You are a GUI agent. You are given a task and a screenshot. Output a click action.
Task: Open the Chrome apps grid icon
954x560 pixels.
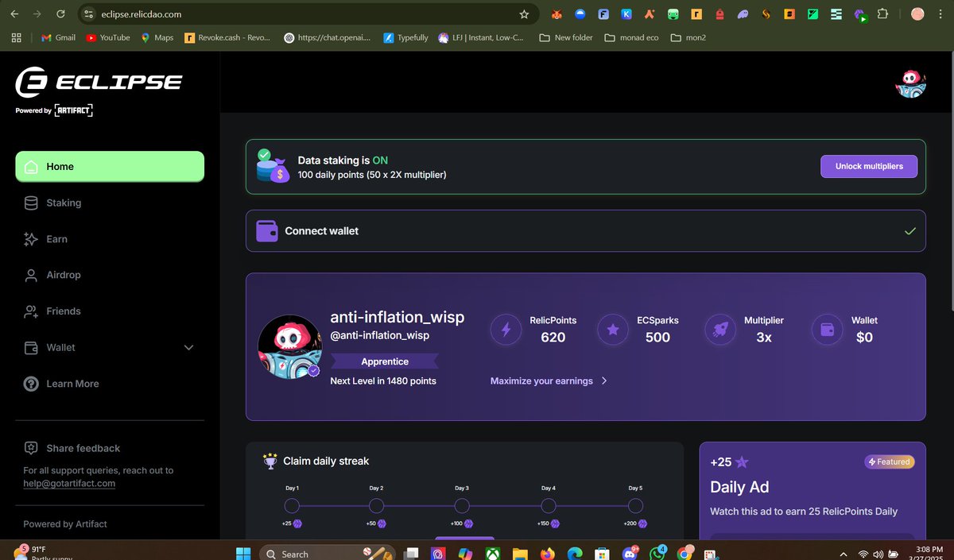tap(17, 37)
